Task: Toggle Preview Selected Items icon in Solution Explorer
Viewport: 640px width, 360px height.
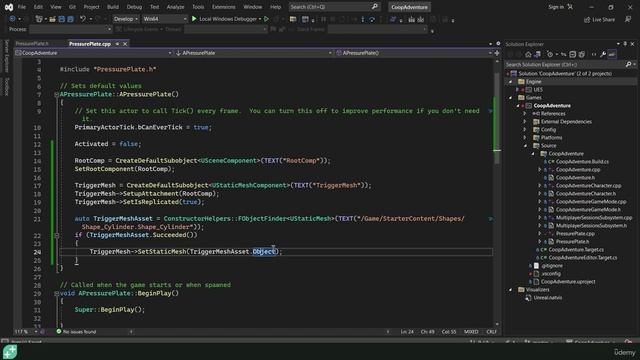Action: tap(612, 54)
